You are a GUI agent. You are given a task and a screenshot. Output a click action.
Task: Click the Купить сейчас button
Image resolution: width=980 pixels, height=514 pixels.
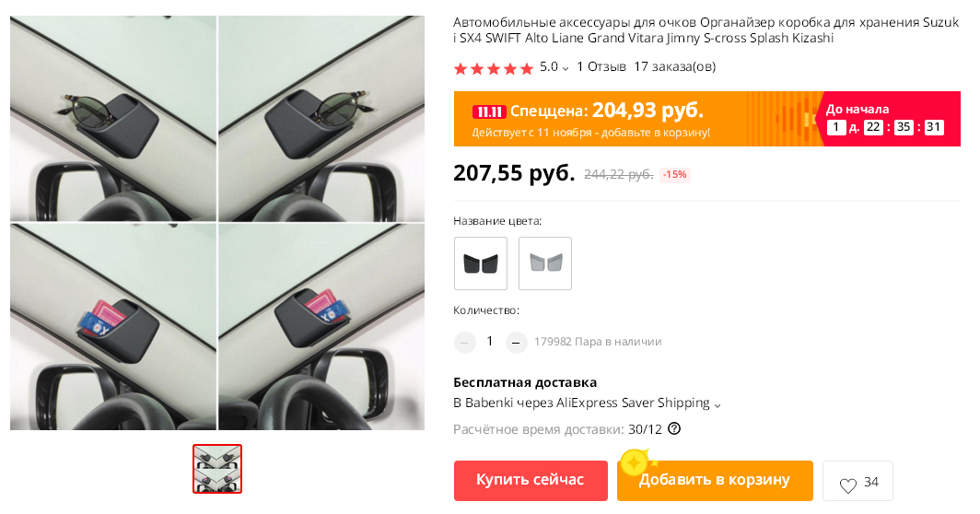coord(531,480)
